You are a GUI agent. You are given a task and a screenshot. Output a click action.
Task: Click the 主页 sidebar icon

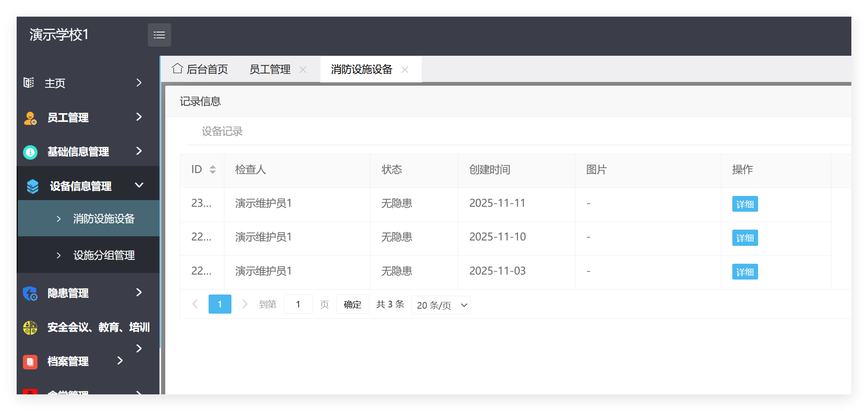29,83
